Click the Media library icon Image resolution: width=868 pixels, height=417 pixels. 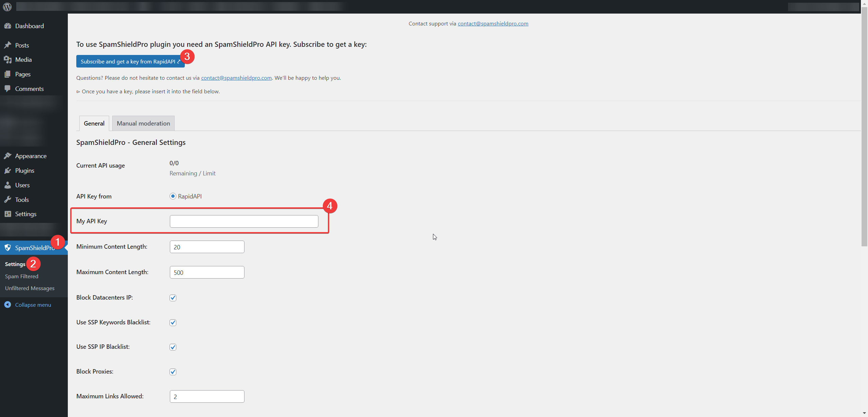7,60
